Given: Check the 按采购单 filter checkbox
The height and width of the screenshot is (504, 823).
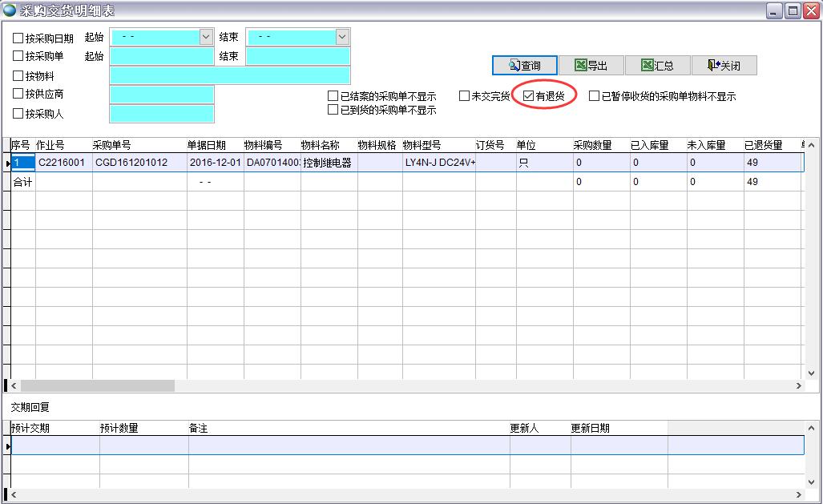Looking at the screenshot, I should tap(16, 55).
